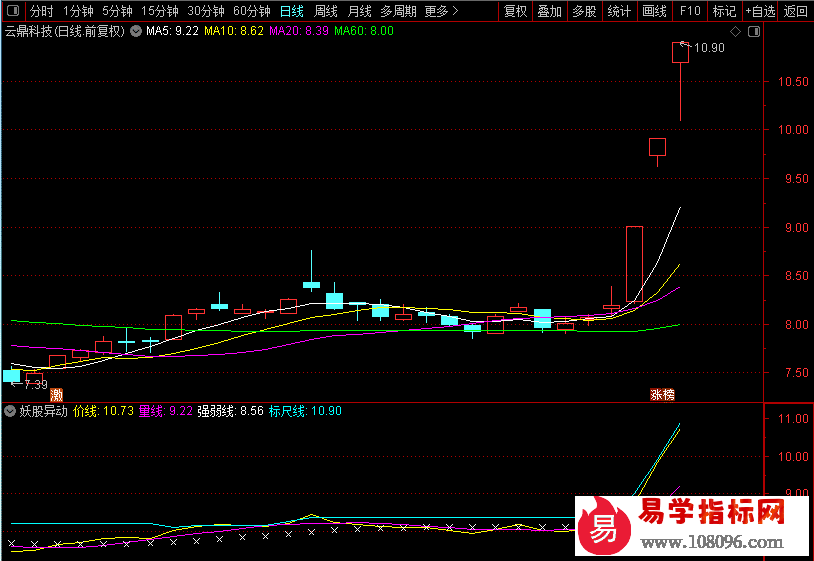Click the tall red limit-up candlestick
Image resolution: width=814 pixels, height=561 pixels.
pos(634,264)
